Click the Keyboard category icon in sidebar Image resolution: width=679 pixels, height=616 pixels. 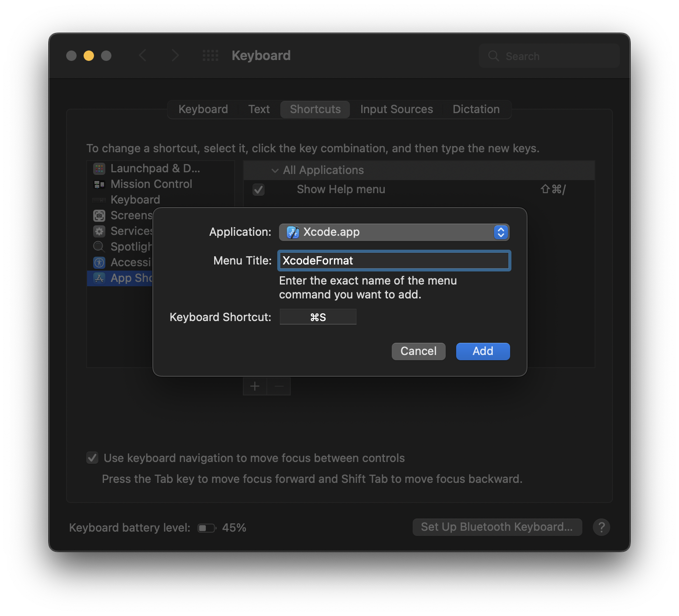coord(99,200)
